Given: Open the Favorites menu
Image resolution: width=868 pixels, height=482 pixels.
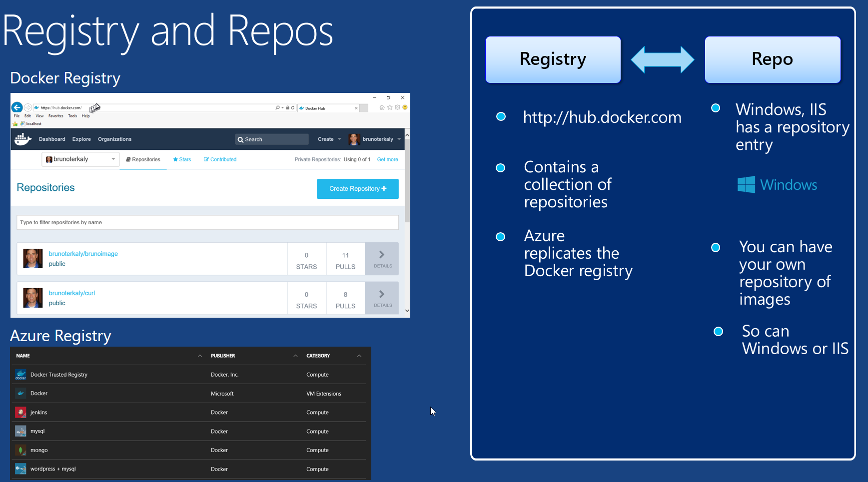Looking at the screenshot, I should [56, 116].
